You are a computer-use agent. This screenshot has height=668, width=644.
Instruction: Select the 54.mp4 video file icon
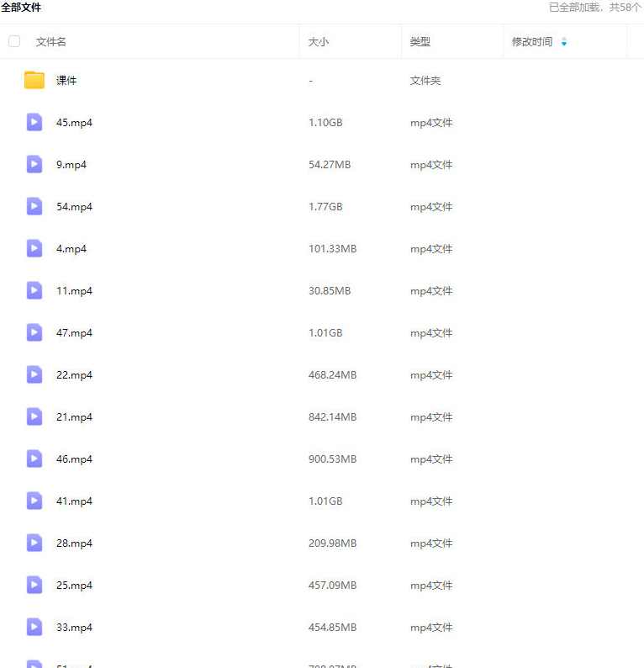click(x=34, y=207)
